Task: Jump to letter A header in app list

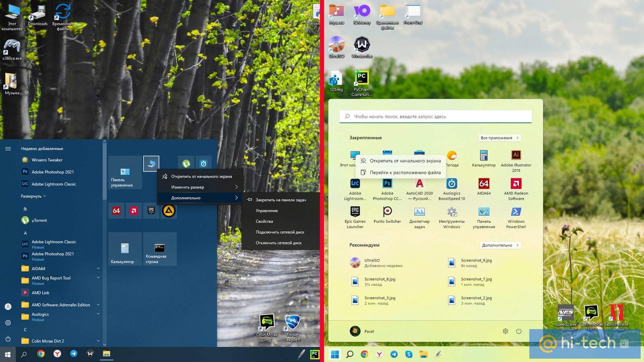Action: click(25, 233)
